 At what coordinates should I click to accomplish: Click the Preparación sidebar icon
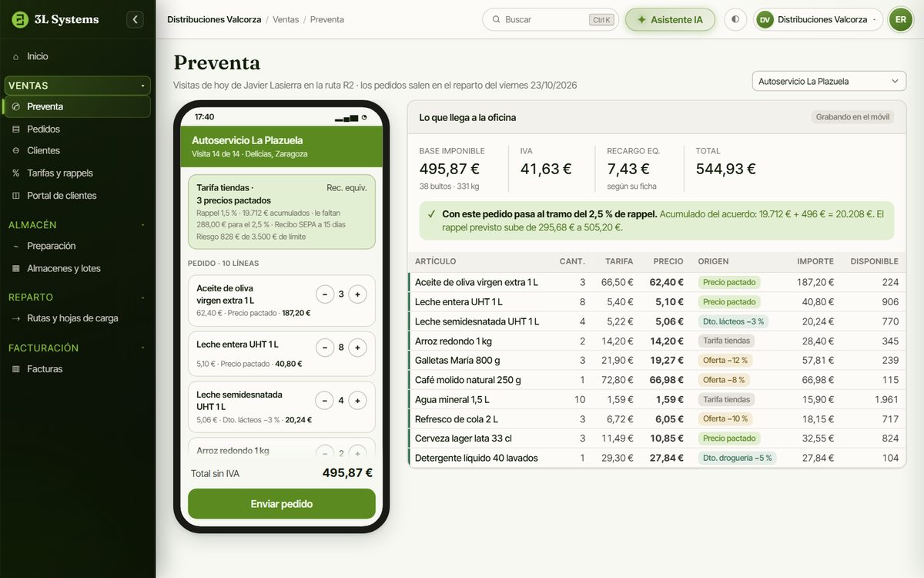16,246
